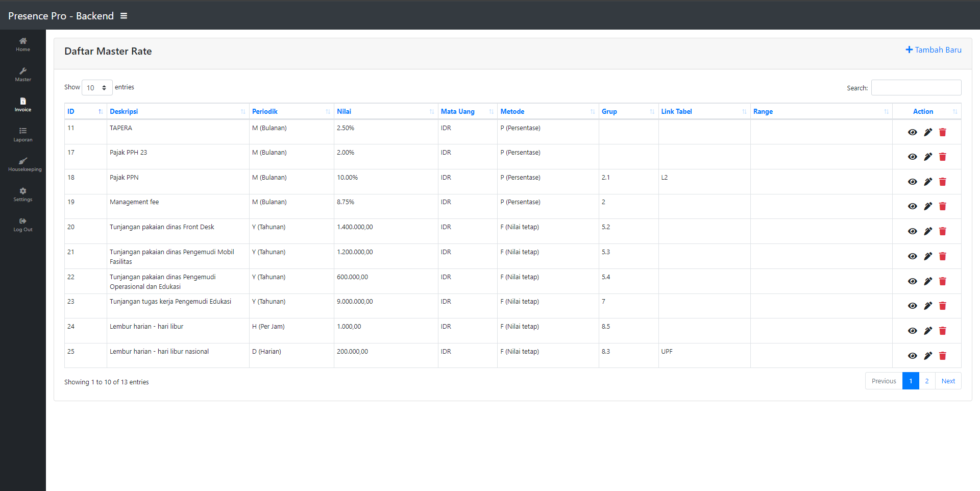View details of row ID 22
The image size is (980, 491).
(913, 281)
